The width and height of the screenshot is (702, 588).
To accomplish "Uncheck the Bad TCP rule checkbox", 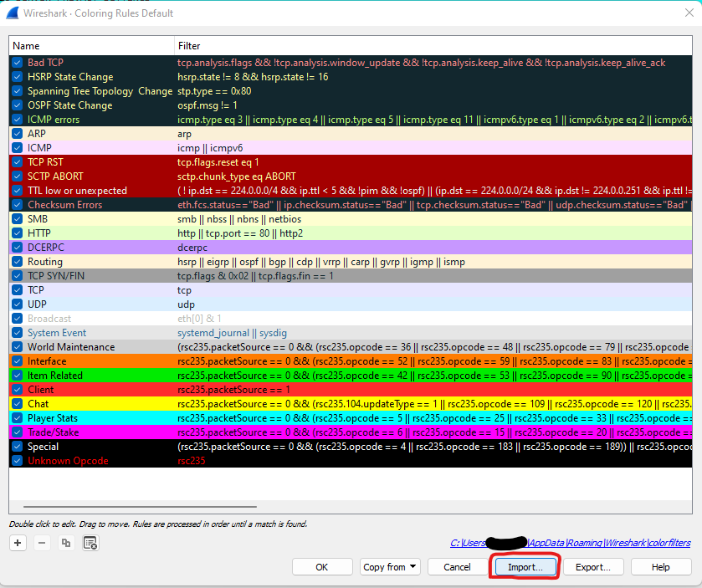I will tap(17, 63).
